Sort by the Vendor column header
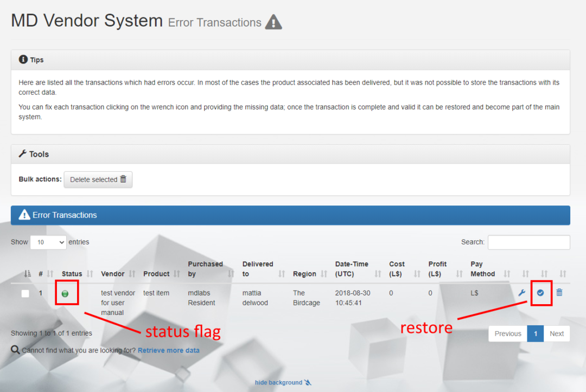The height and width of the screenshot is (392, 586). pos(113,274)
